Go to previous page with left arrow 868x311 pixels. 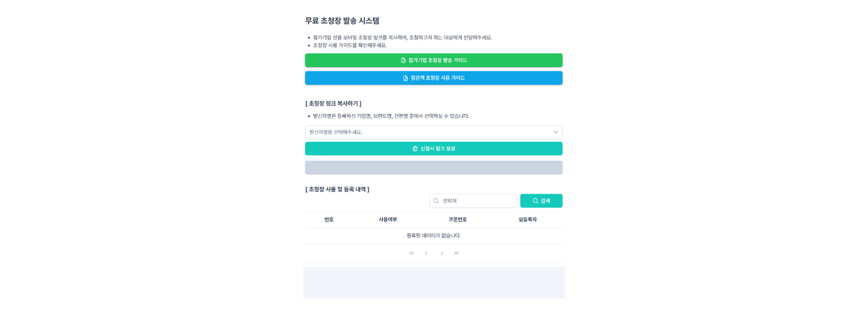click(x=426, y=253)
